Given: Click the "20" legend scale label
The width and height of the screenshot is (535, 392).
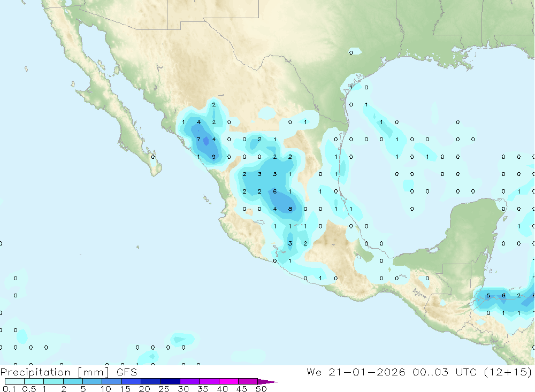Looking at the screenshot, I should pyautogui.click(x=144, y=389).
